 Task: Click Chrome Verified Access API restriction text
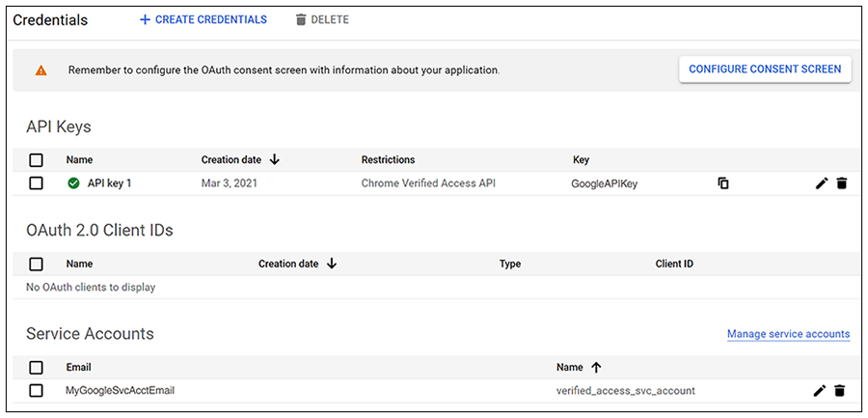click(428, 183)
